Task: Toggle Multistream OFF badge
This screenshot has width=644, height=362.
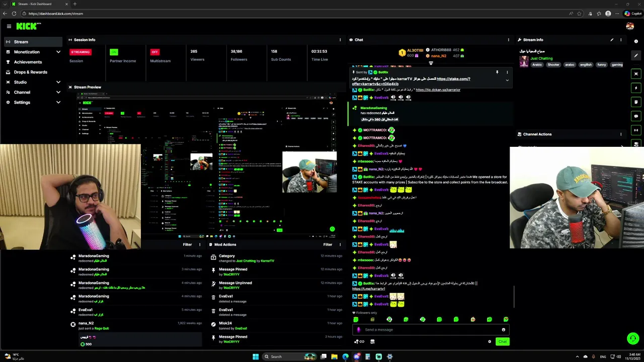Action: 155,52
